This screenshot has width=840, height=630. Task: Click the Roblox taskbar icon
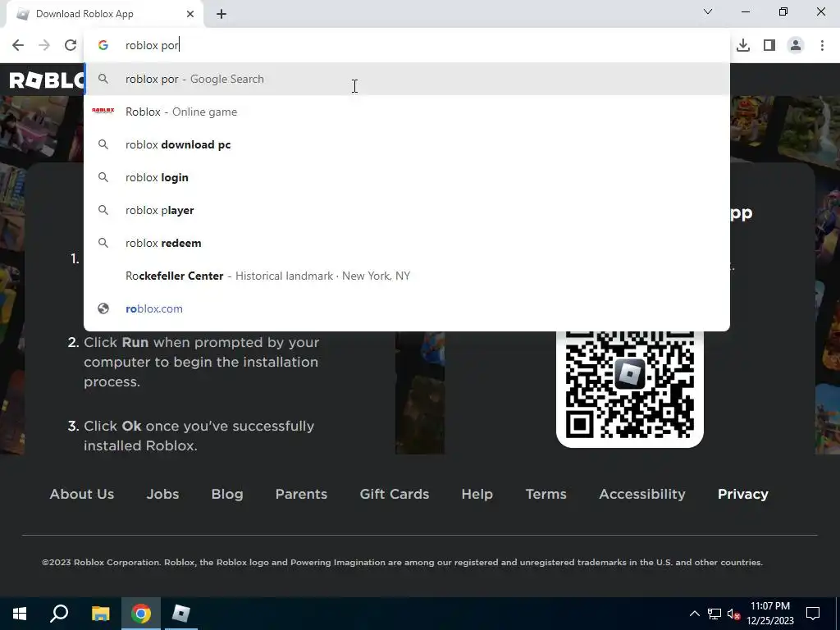[181, 614]
